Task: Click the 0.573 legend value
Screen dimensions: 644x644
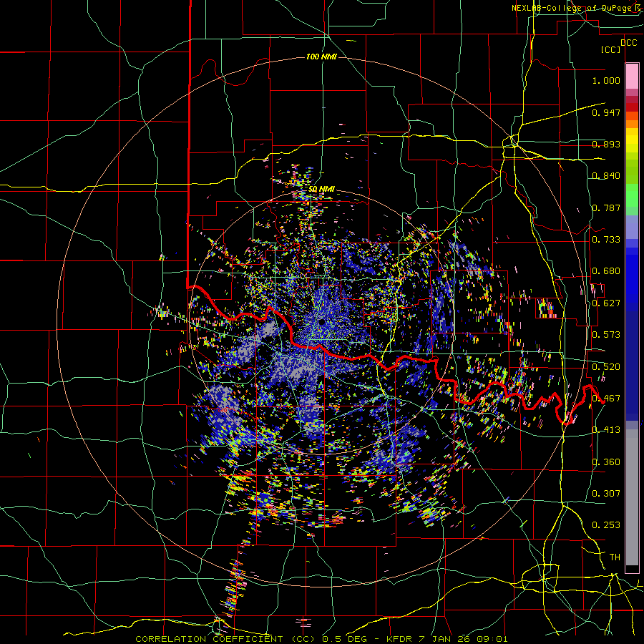Action: (606, 335)
